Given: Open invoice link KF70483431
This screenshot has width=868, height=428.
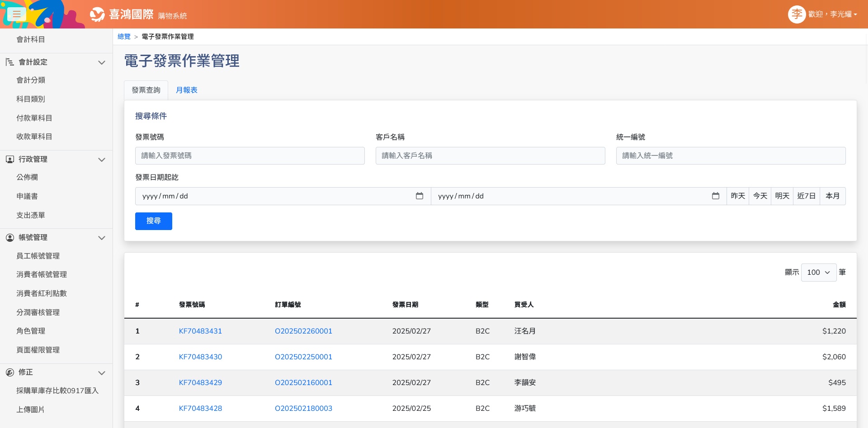Looking at the screenshot, I should (200, 331).
